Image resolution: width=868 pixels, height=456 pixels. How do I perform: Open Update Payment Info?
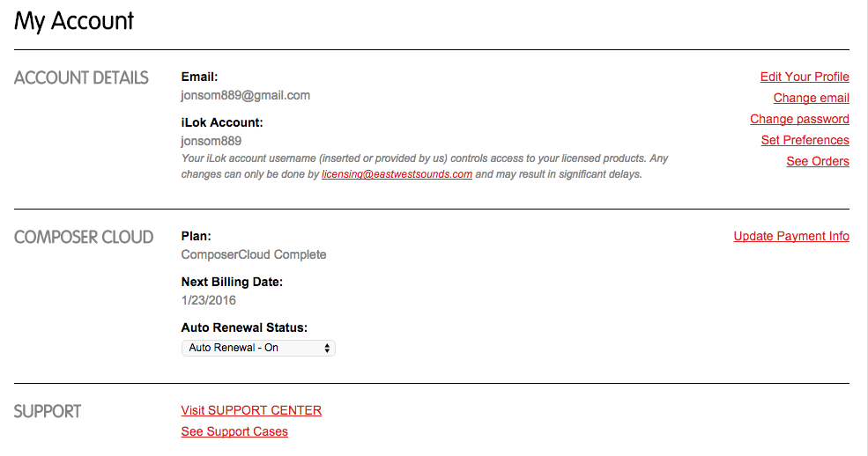(791, 236)
